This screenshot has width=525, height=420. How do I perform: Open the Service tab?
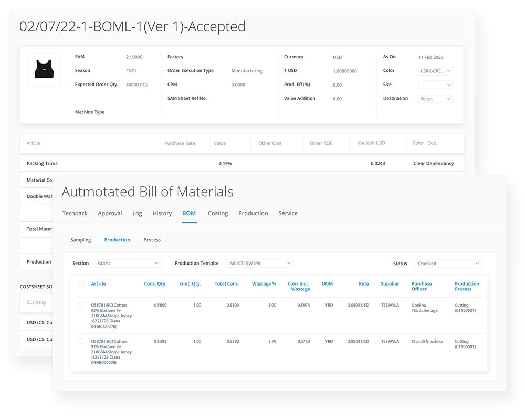(288, 213)
